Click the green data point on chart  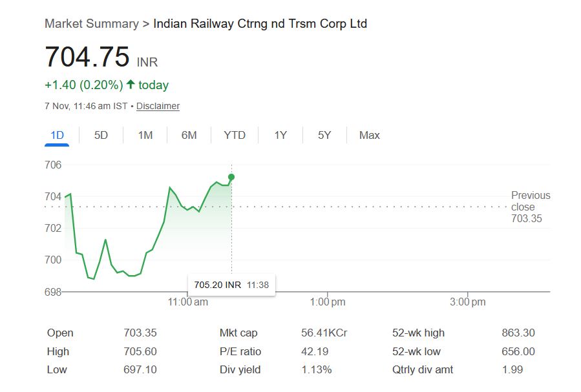click(231, 177)
